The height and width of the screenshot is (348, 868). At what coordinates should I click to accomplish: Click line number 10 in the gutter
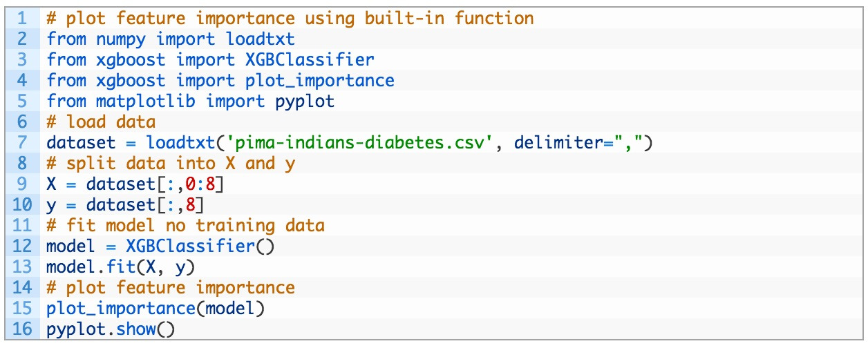(22, 205)
